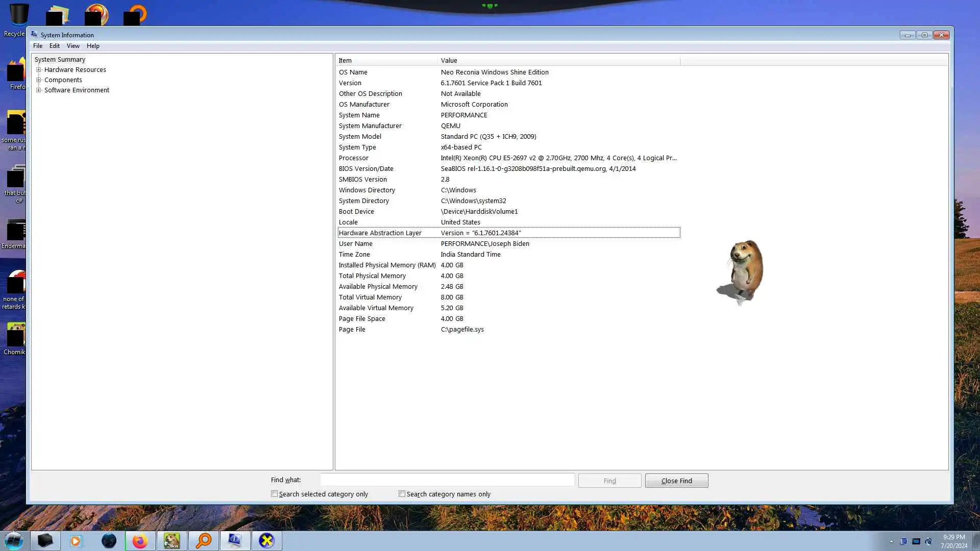980x551 pixels.
Task: Click the Close Find button
Action: [x=676, y=481]
